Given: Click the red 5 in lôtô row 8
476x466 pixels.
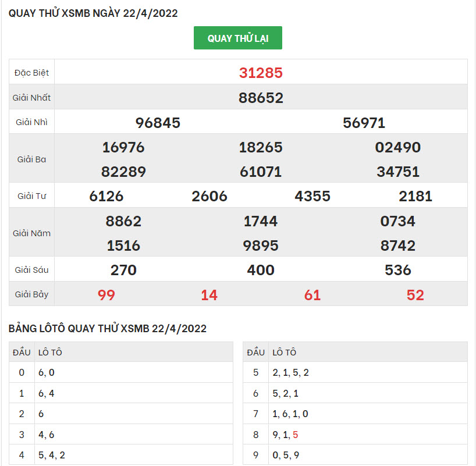Looking at the screenshot, I should click(x=296, y=435).
